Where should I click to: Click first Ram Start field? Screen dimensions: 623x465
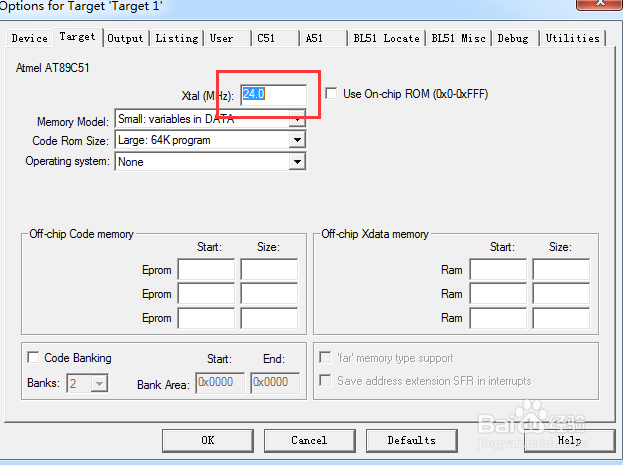(x=498, y=270)
